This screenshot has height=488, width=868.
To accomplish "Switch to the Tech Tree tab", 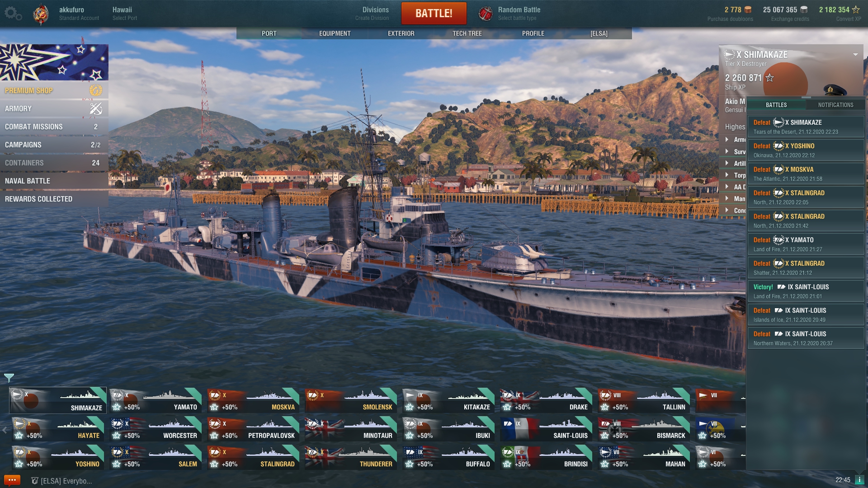I will (467, 33).
